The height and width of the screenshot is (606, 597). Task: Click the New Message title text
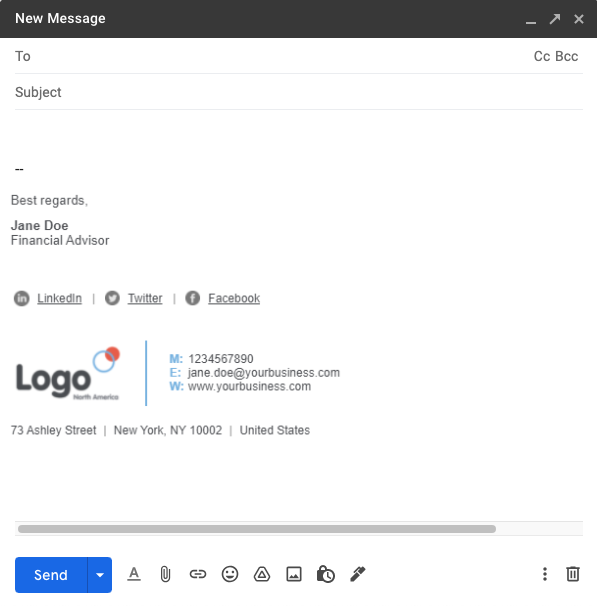[x=60, y=19]
